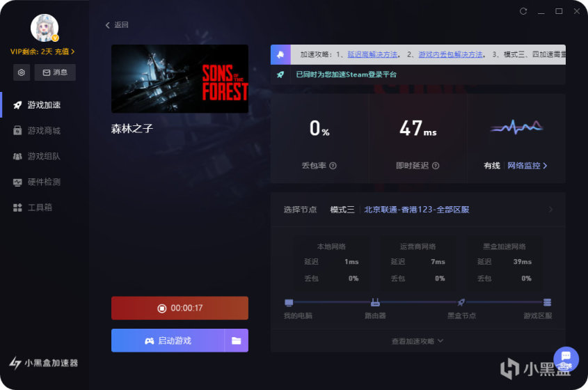Viewport: 588px width, 390px height.
Task: Click 游戏区服 server icon
Action: click(x=548, y=302)
